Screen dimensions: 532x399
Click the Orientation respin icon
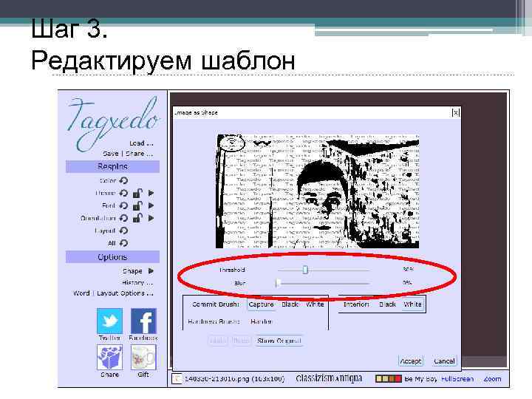(124, 218)
